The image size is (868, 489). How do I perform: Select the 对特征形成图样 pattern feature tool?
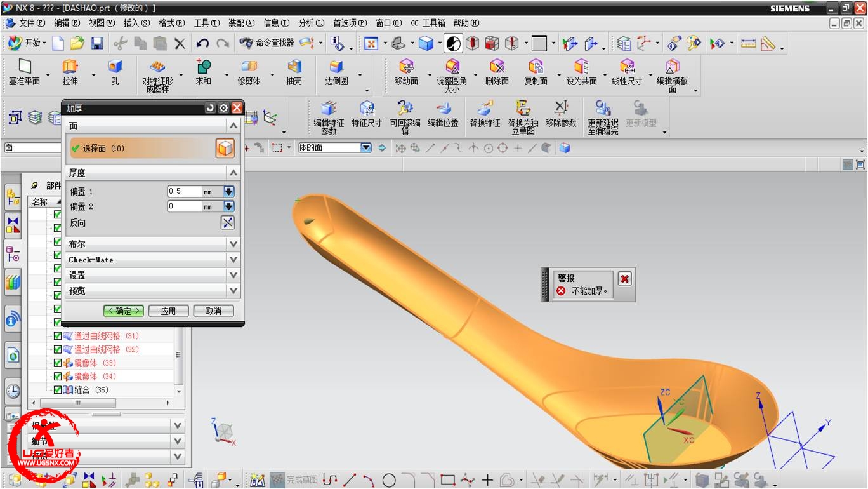point(157,76)
